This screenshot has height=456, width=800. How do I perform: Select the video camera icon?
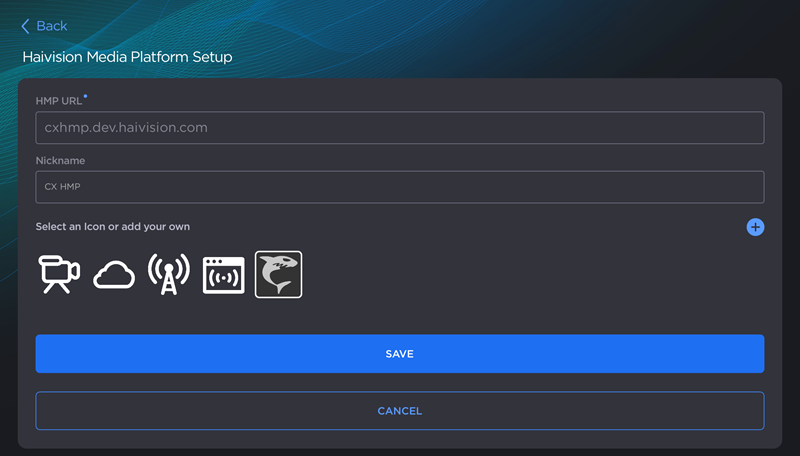tap(59, 274)
